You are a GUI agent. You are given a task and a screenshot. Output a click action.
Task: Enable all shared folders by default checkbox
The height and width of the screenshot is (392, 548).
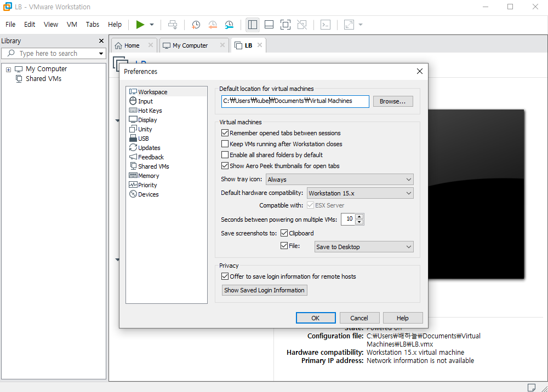coord(225,154)
